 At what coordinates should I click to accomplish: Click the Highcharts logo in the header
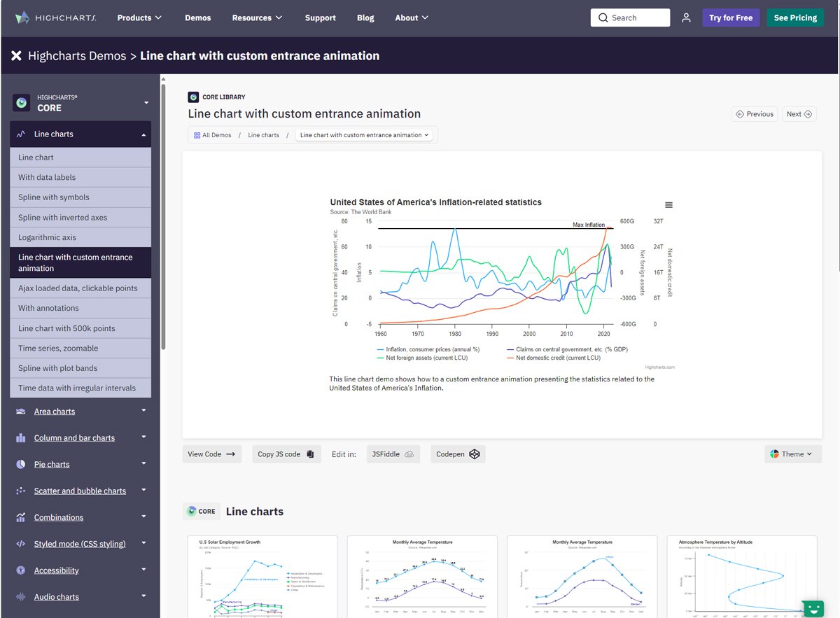pos(55,18)
